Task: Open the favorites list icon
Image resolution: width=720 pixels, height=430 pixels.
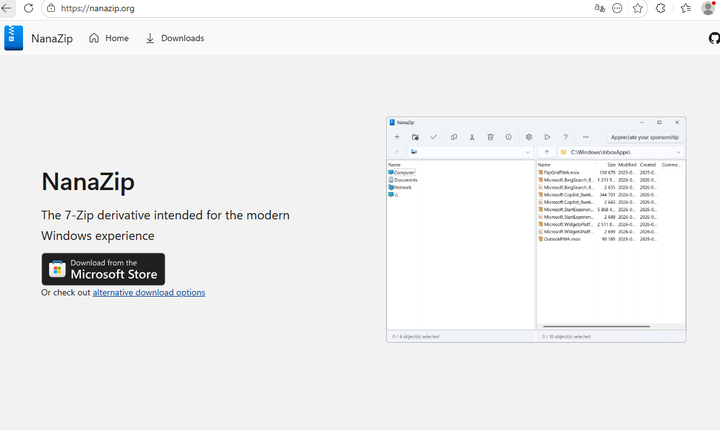Action: 686,8
